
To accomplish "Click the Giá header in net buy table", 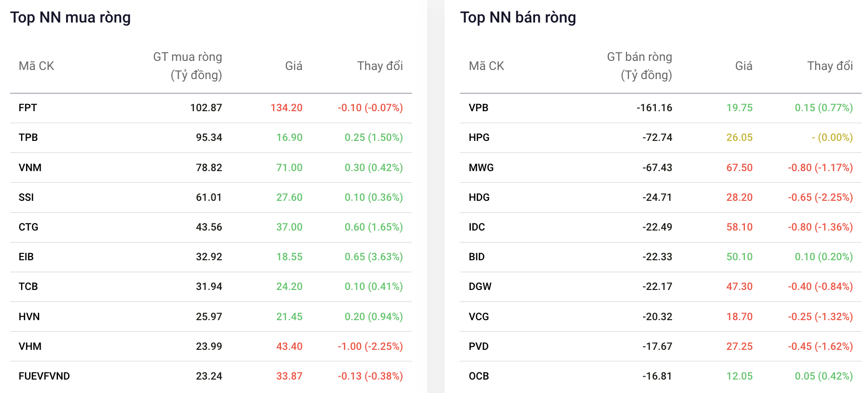I will tap(294, 66).
